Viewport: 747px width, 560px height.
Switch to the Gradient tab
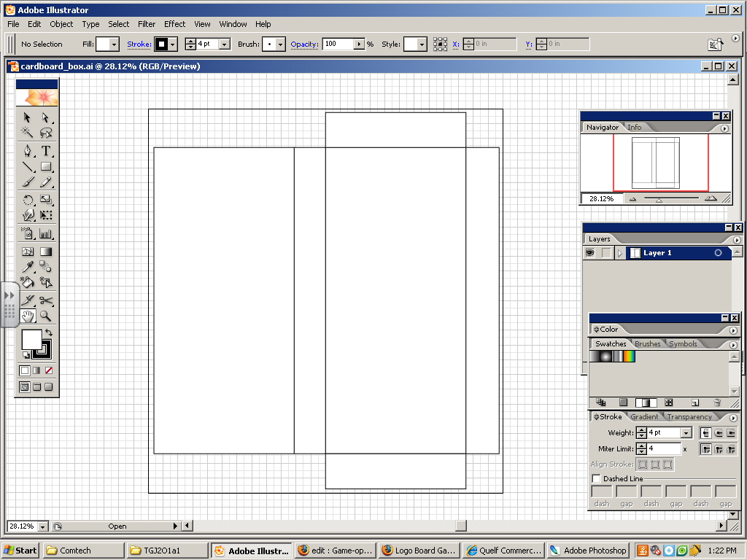[646, 416]
